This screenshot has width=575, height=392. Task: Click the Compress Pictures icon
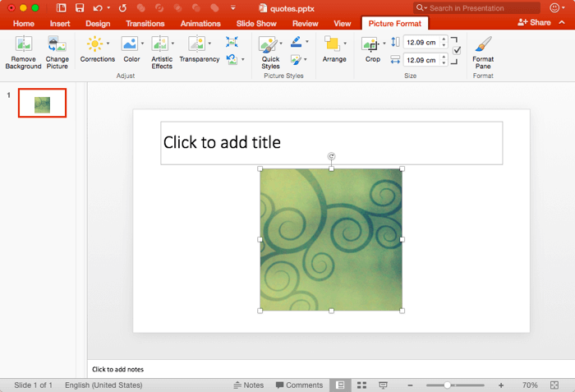pyautogui.click(x=232, y=42)
